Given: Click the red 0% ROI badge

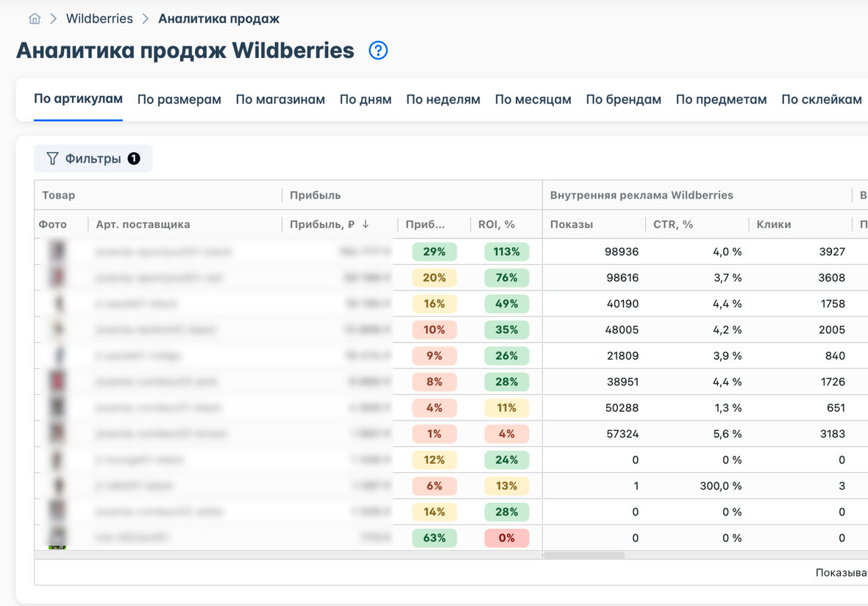Looking at the screenshot, I should tap(507, 538).
